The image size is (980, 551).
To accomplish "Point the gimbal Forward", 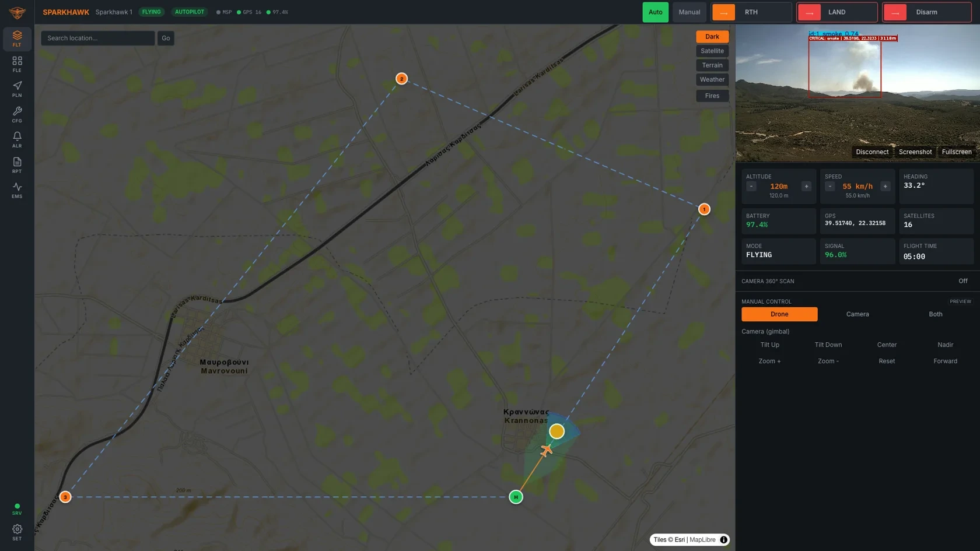I will (945, 361).
